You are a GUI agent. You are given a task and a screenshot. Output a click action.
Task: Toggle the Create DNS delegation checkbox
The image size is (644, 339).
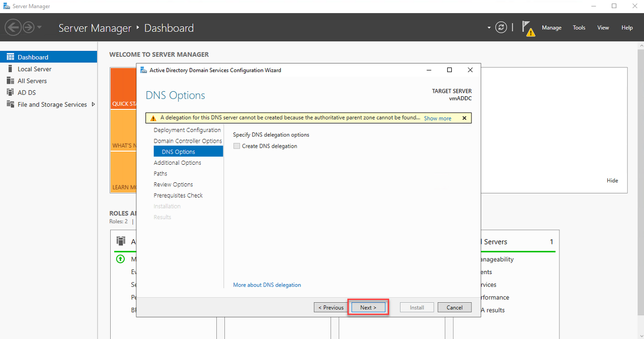(236, 146)
